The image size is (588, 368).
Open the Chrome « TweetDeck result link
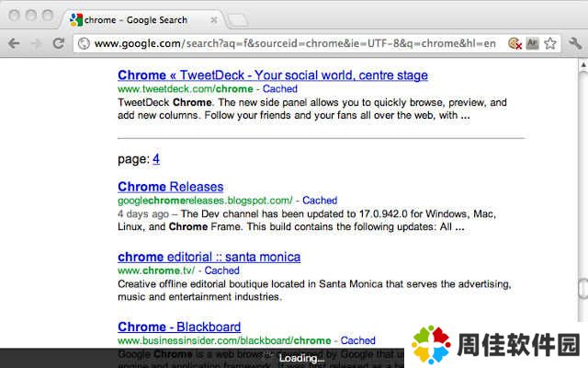coord(273,75)
